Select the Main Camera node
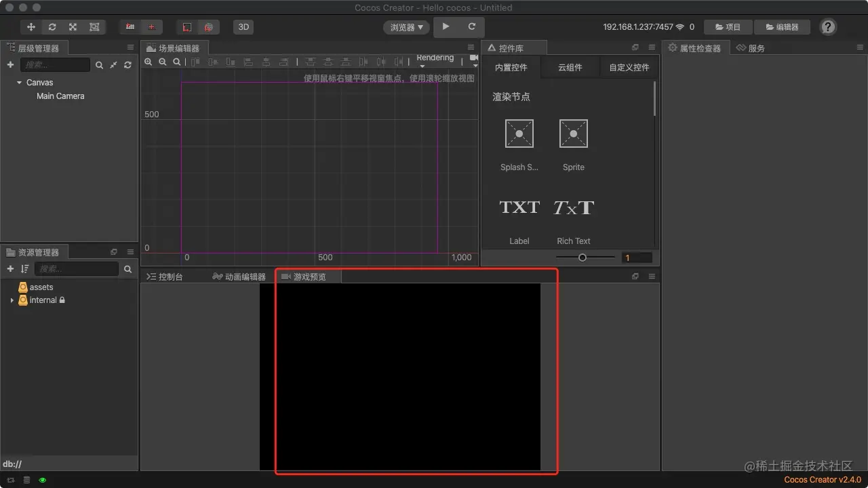868x488 pixels. pyautogui.click(x=60, y=96)
